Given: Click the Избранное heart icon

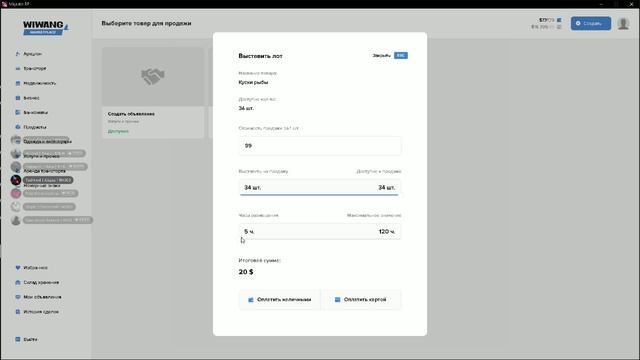Looking at the screenshot, I should tap(18, 268).
